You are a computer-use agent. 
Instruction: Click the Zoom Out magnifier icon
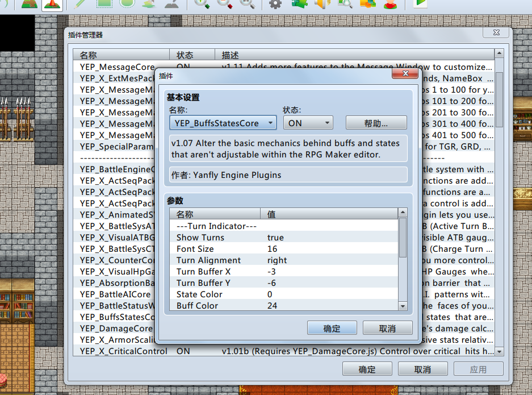point(225,4)
